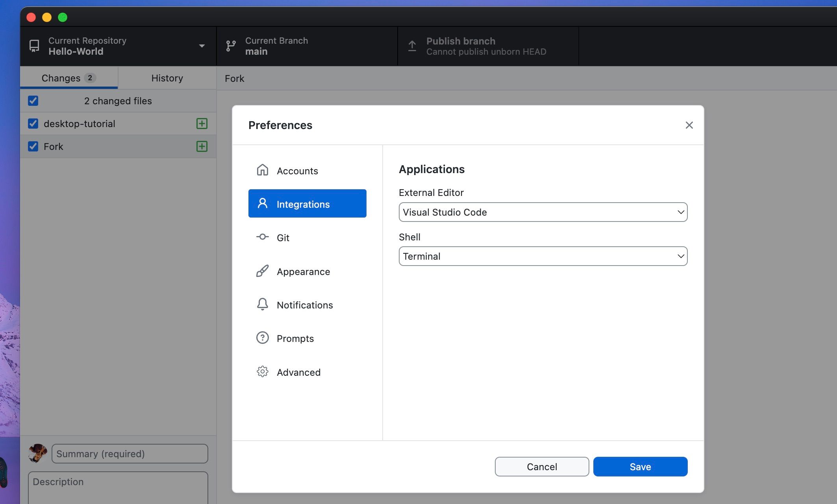837x504 pixels.
Task: Click the Summary required field
Action: pos(130,454)
